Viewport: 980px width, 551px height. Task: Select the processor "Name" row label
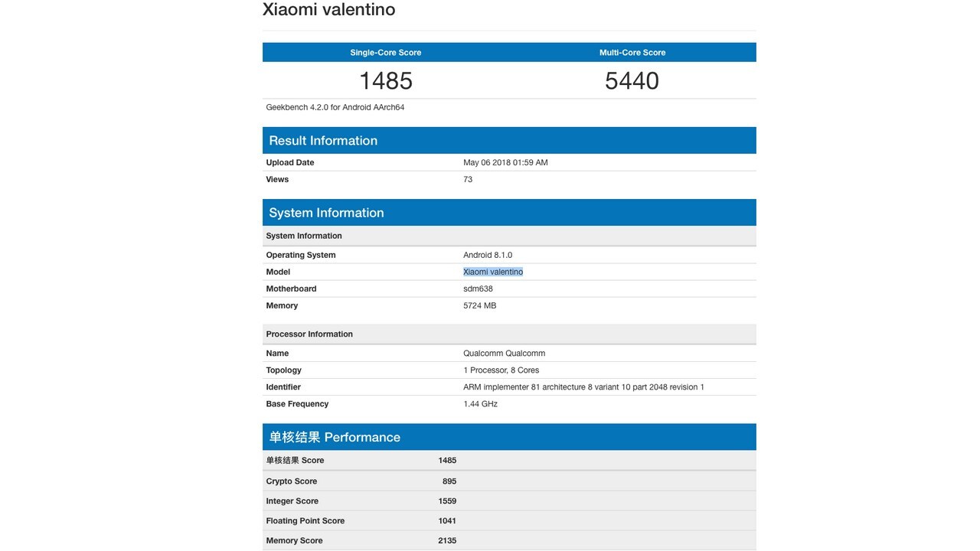[277, 354]
